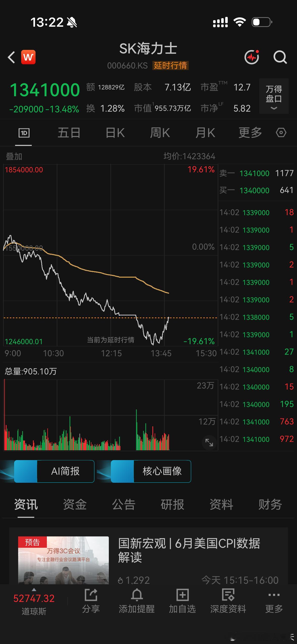The height and width of the screenshot is (644, 297).
Task: Expand the 万得盘口 dropdown panel
Action: click(274, 96)
